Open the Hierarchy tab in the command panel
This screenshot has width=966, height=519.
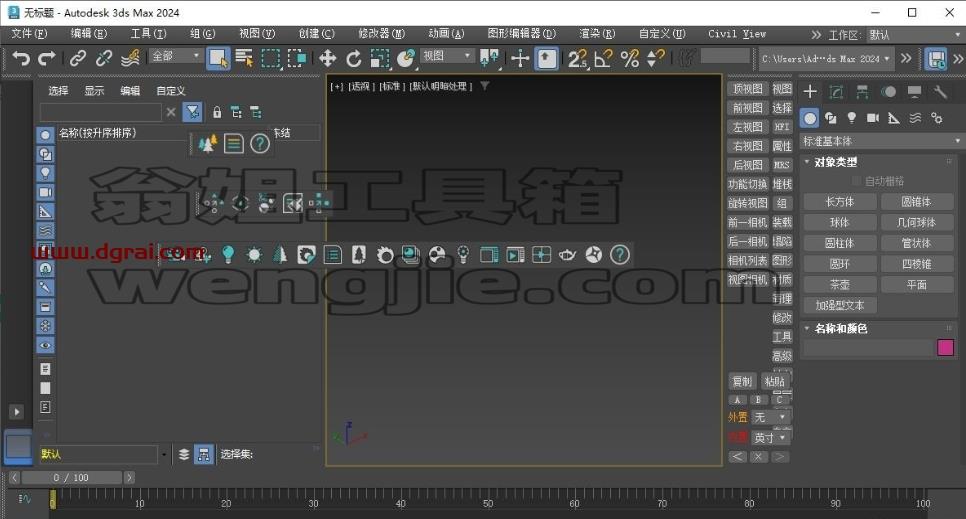(862, 92)
